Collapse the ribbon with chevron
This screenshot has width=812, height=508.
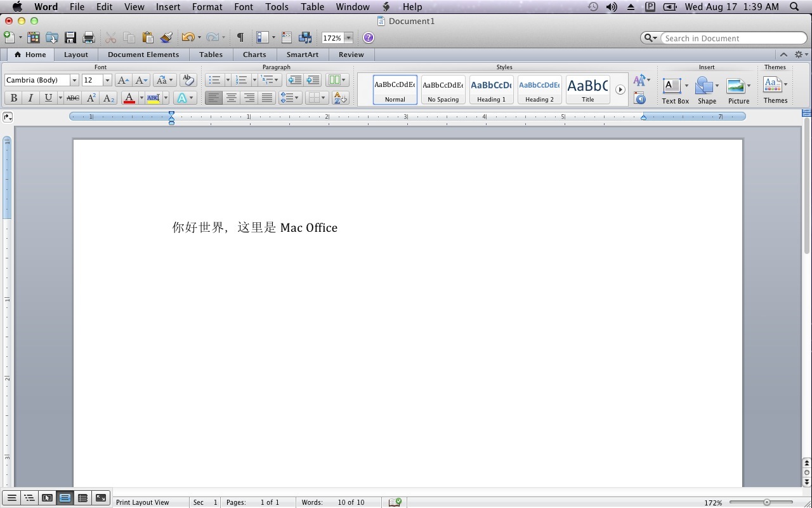coord(783,55)
